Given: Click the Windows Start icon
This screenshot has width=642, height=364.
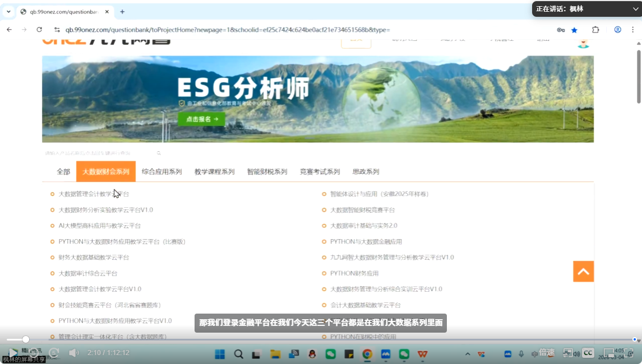Looking at the screenshot, I should 220,354.
